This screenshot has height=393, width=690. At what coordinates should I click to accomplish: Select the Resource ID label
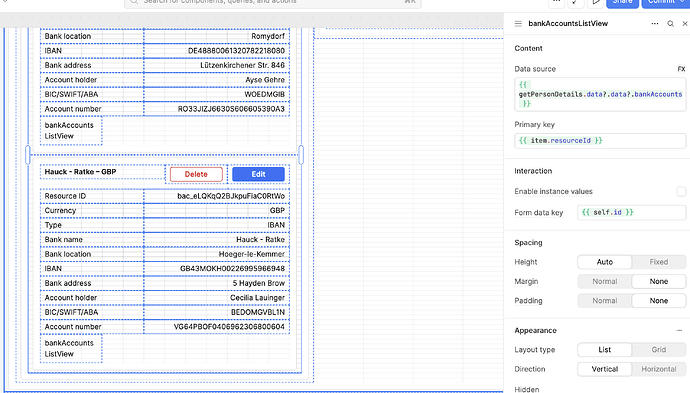pos(65,196)
